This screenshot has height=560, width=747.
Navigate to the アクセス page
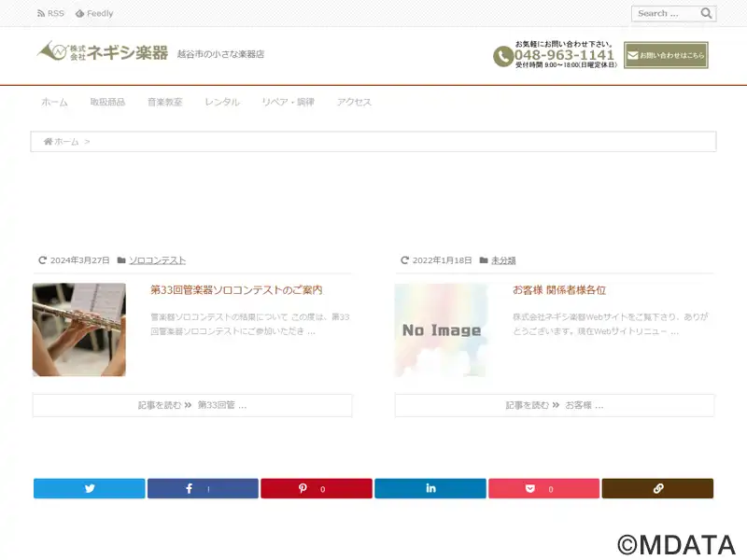[354, 102]
